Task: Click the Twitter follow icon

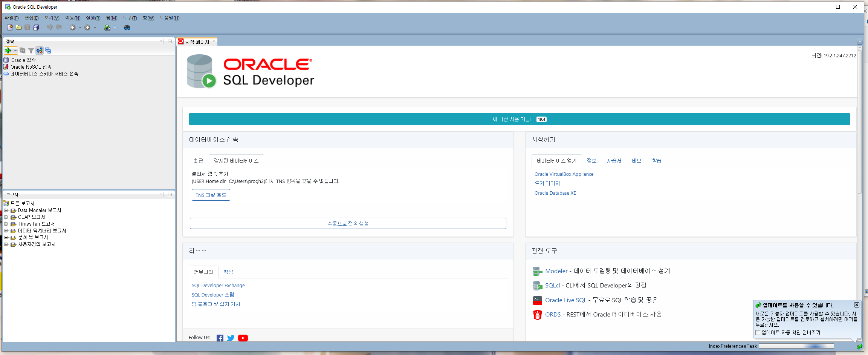Action: click(231, 338)
